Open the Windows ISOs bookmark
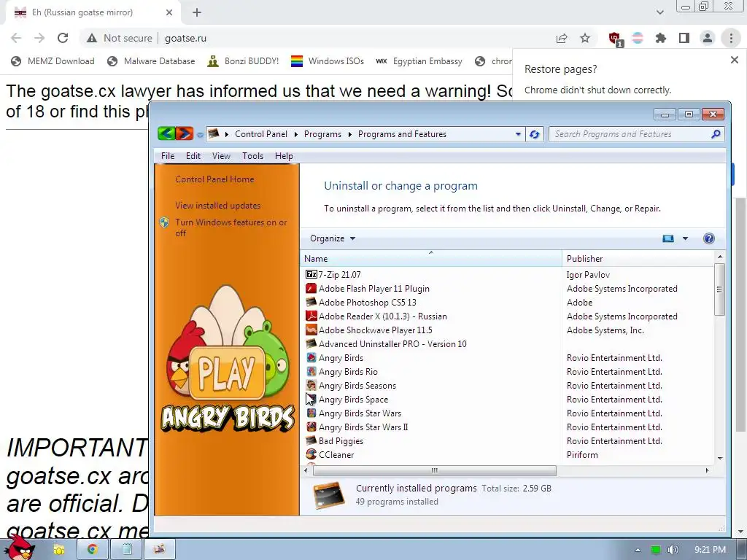The image size is (747, 560). click(328, 61)
